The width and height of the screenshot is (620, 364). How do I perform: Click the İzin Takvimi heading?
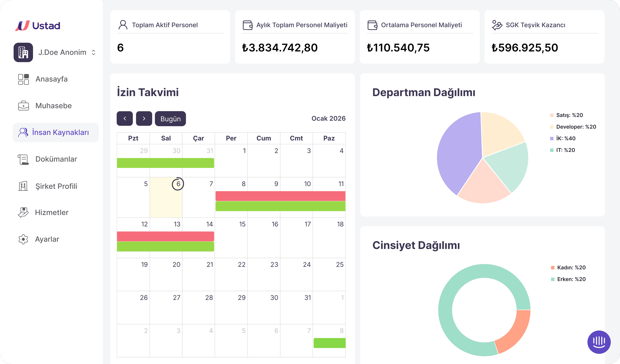click(x=148, y=92)
